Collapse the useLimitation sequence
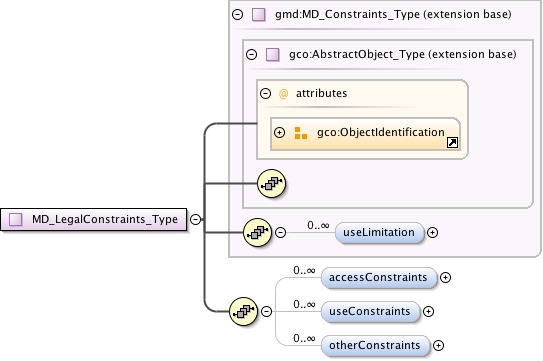The height and width of the screenshot is (361, 543). click(281, 232)
